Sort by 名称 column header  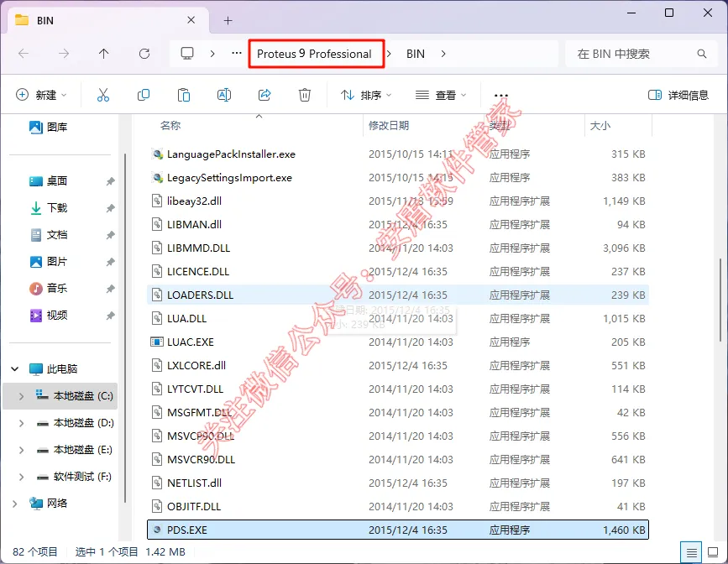coord(170,126)
